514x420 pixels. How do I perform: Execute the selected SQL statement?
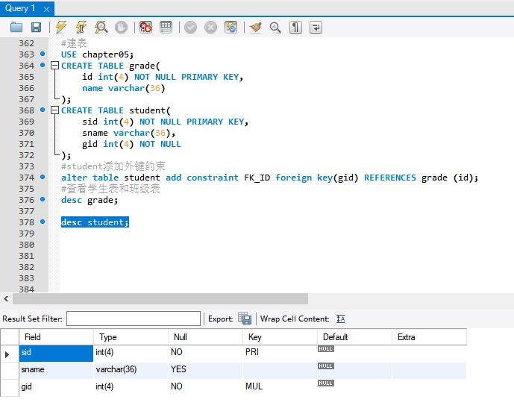tap(61, 27)
